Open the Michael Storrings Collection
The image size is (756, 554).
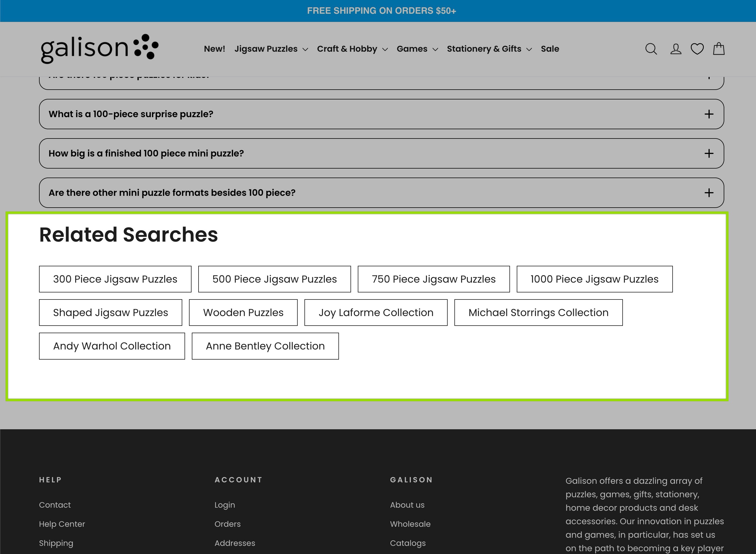[x=538, y=313]
